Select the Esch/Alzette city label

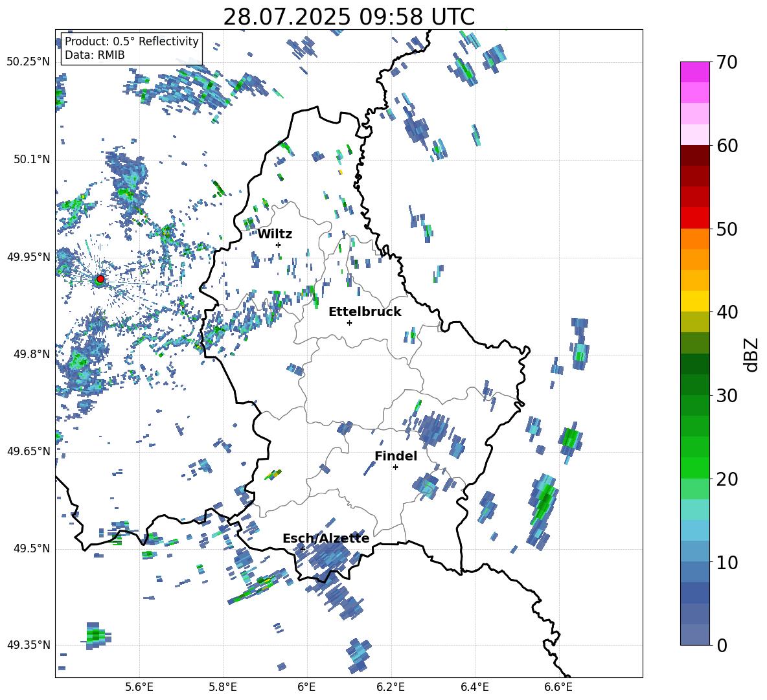pos(326,538)
